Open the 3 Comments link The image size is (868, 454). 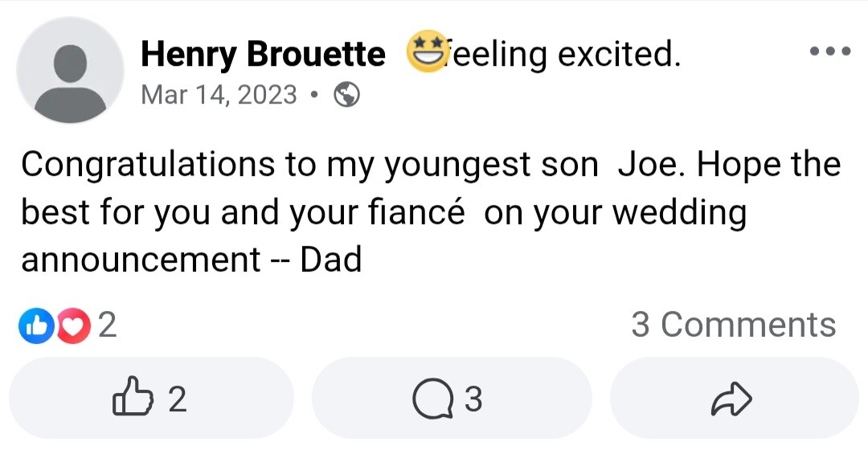pyautogui.click(x=733, y=325)
